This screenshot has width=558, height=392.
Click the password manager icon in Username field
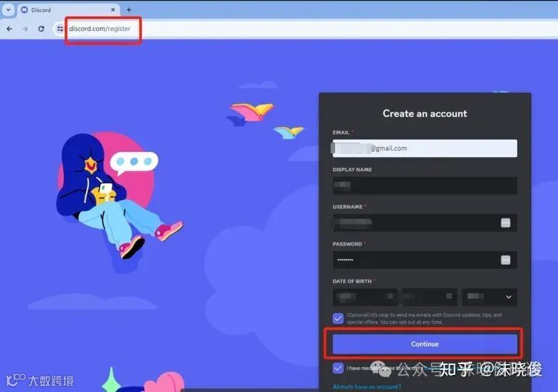point(505,222)
